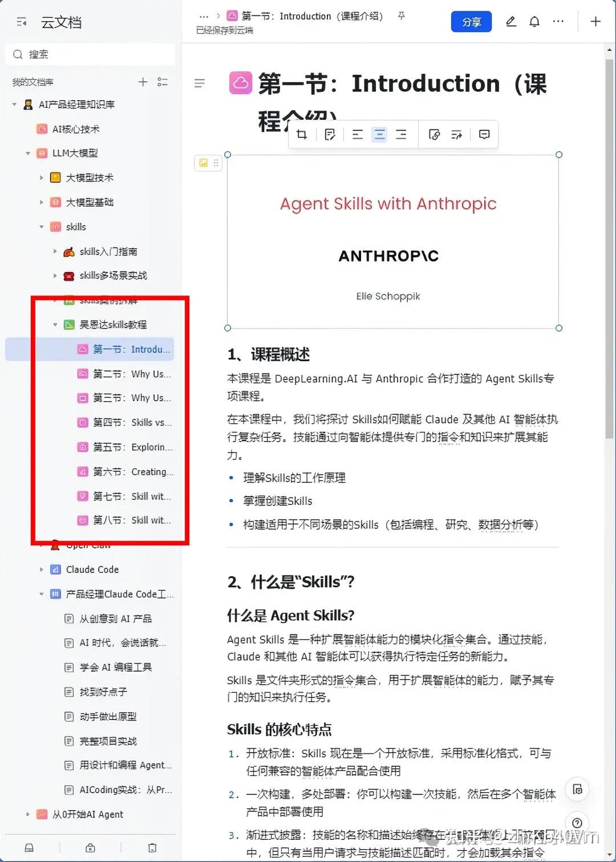Collapse the sidebar with the top-left icon
The width and height of the screenshot is (616, 862).
(22, 22)
